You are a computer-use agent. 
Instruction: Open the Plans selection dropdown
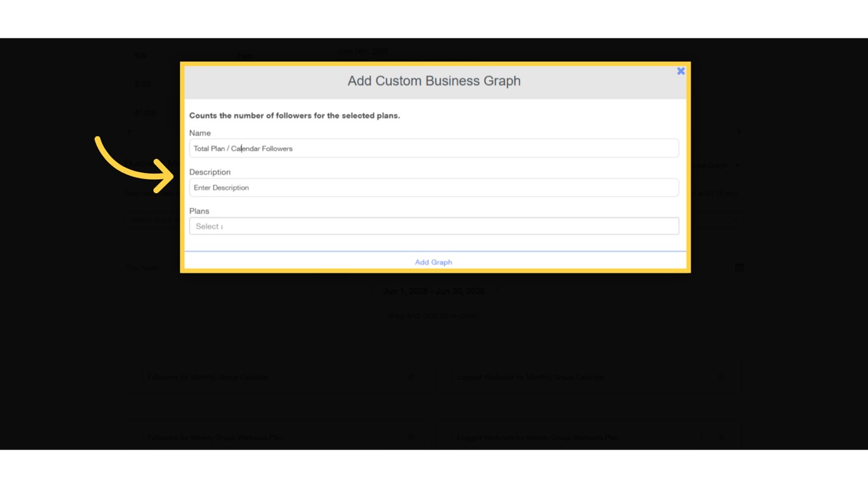pos(434,226)
